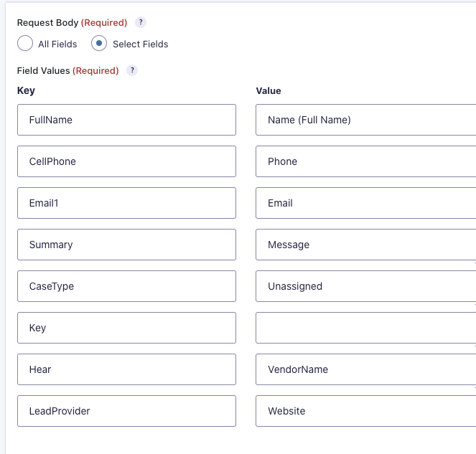Viewport: 476px width, 454px height.
Task: Open the Name (Full Name) value dropdown
Action: tap(366, 120)
